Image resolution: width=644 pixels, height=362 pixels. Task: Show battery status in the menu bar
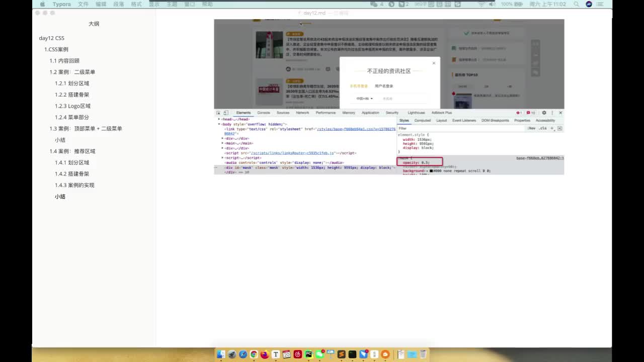click(513, 4)
